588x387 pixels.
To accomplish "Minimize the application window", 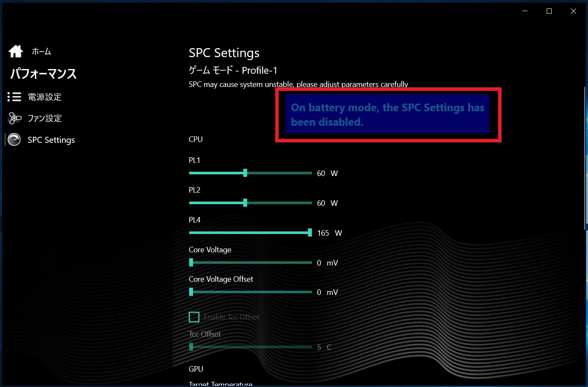I will click(x=525, y=11).
